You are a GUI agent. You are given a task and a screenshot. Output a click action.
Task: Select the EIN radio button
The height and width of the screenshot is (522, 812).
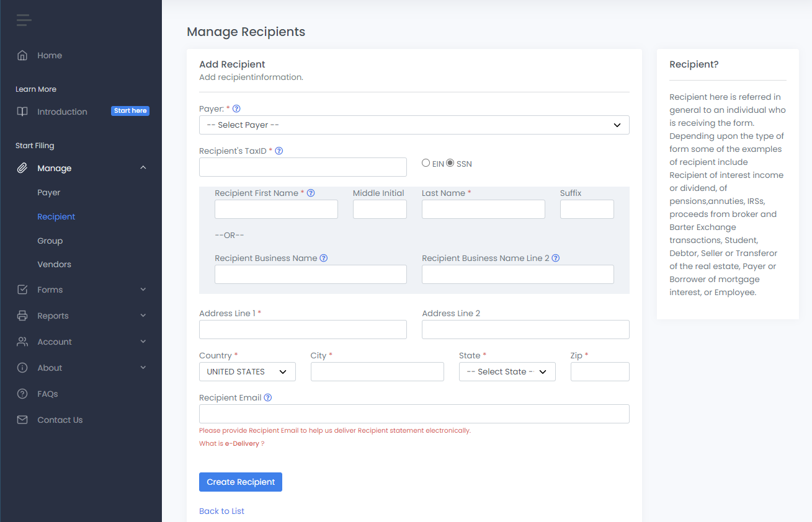426,163
